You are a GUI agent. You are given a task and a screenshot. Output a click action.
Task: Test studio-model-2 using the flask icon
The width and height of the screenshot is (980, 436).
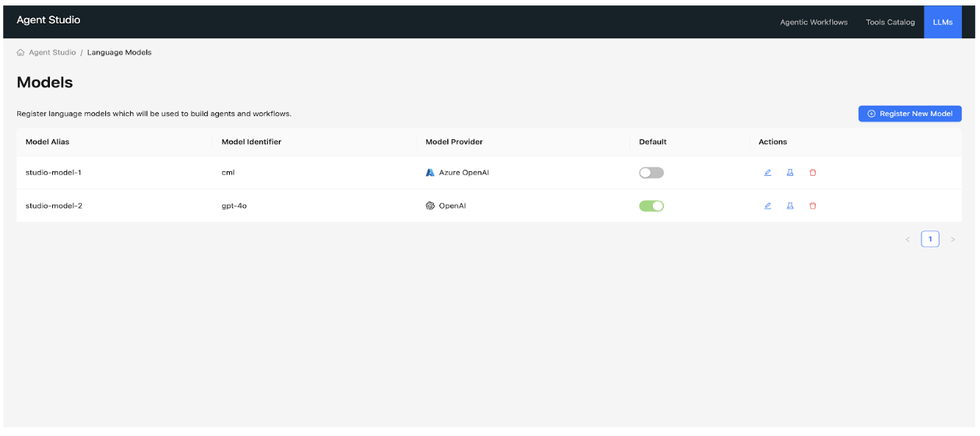coord(790,206)
